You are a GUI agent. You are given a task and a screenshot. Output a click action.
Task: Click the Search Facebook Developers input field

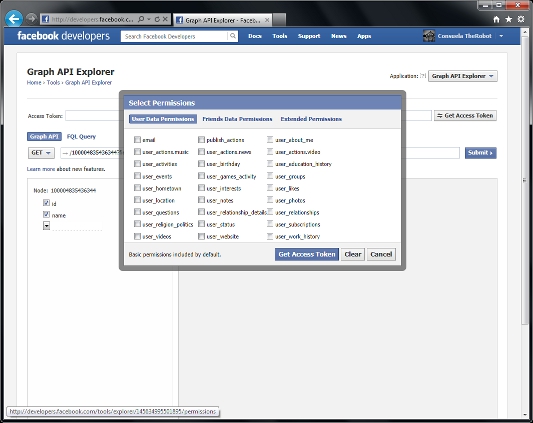coord(174,36)
